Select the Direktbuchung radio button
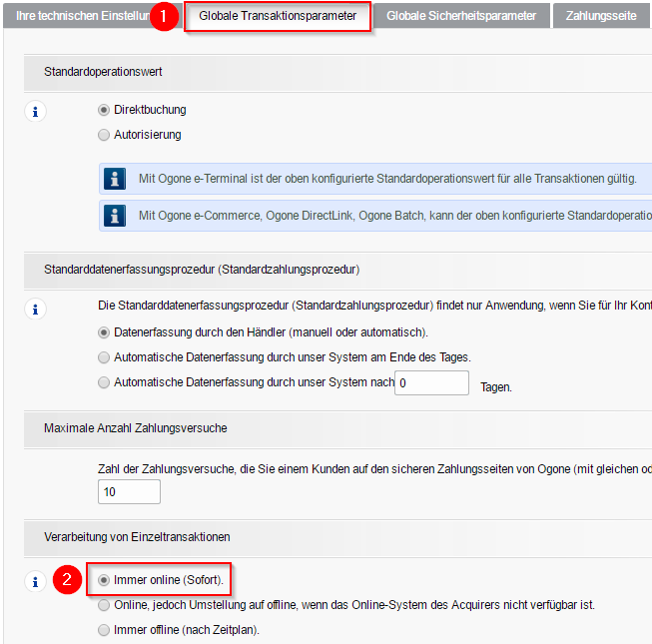The width and height of the screenshot is (652, 644). coord(104,110)
